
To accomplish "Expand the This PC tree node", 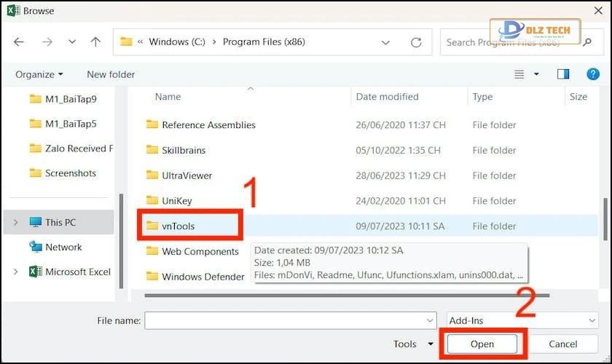I will (x=16, y=222).
